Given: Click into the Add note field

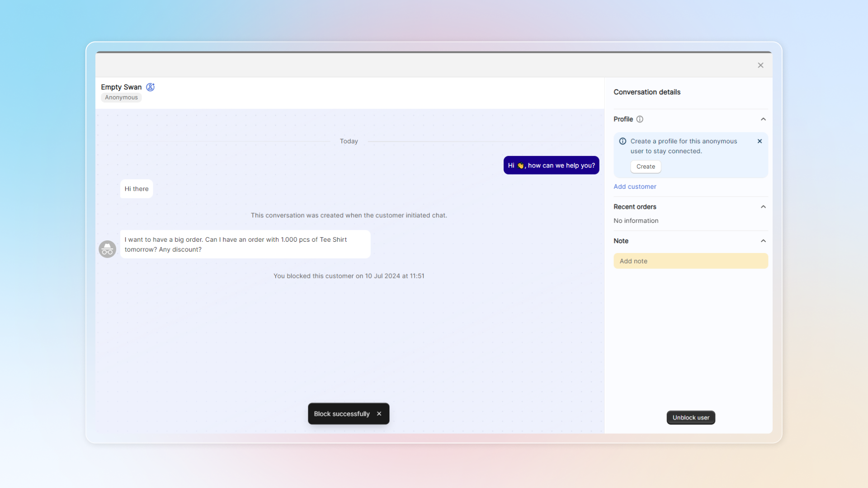Looking at the screenshot, I should pyautogui.click(x=690, y=261).
